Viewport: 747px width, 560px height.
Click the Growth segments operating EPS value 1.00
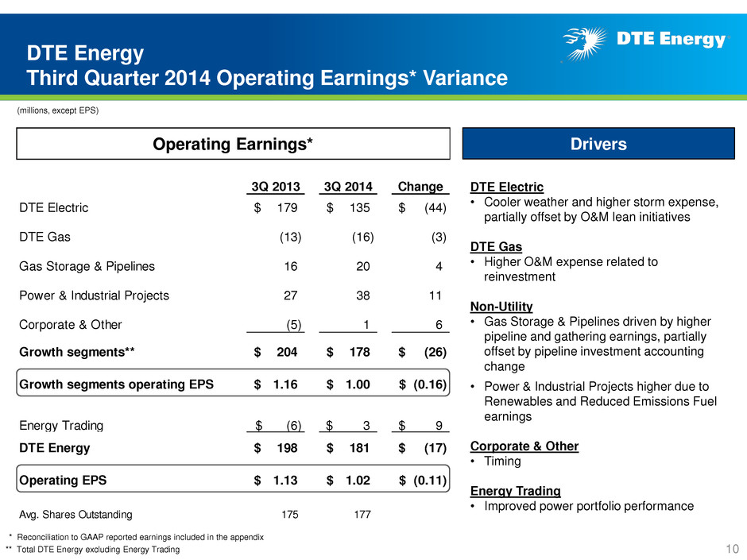pos(358,384)
